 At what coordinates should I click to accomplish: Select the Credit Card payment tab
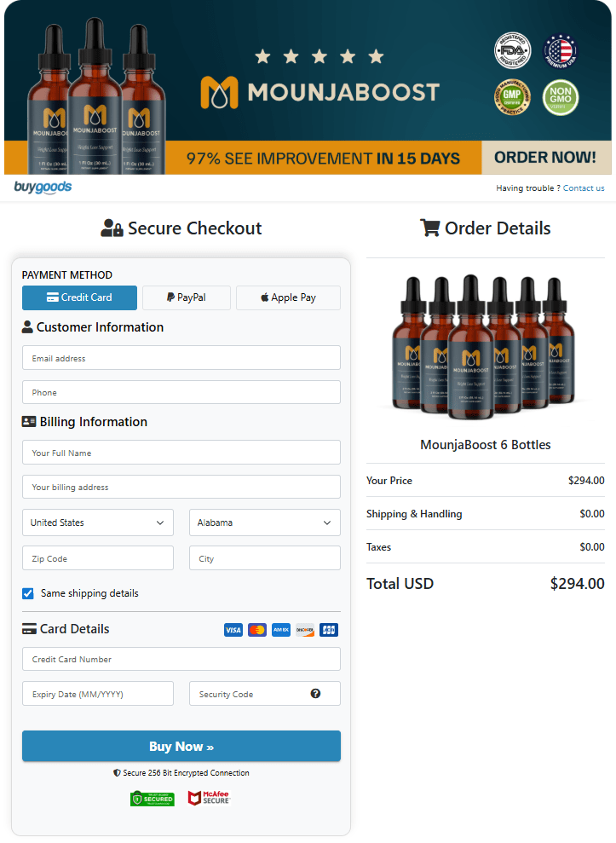[79, 297]
